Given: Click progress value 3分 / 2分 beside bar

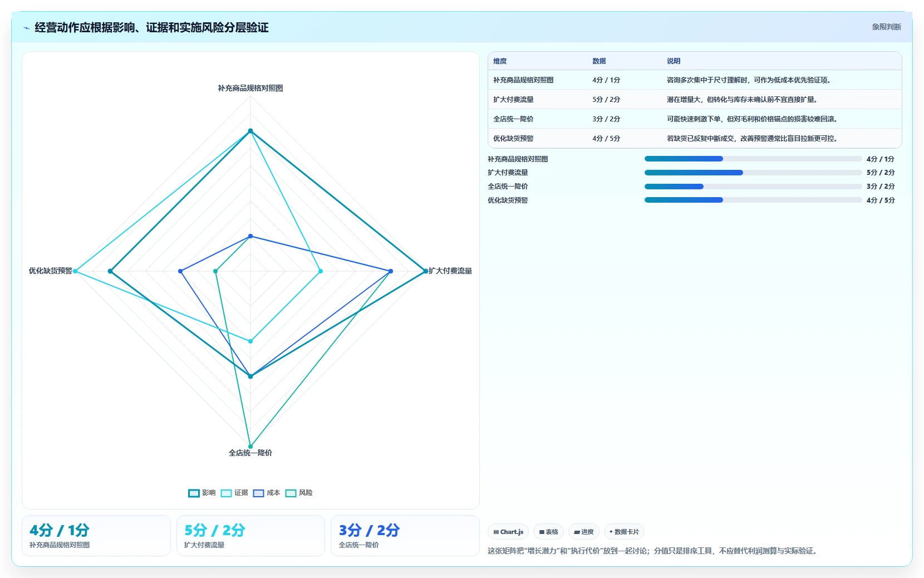Looking at the screenshot, I should click(881, 187).
